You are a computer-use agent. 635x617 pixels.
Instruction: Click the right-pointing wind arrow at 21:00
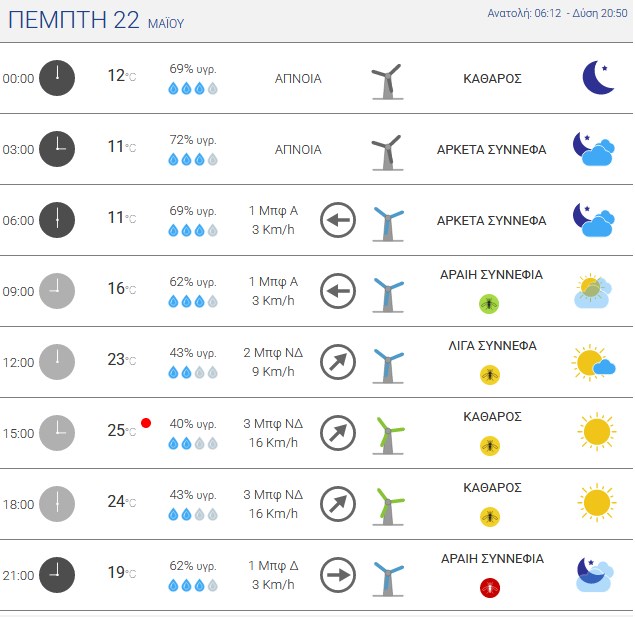coord(338,575)
